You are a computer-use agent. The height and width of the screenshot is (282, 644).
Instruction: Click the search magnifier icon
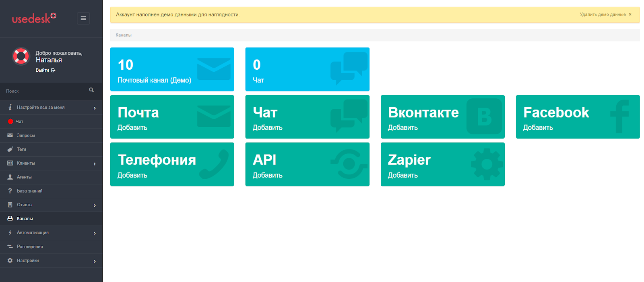(x=91, y=90)
